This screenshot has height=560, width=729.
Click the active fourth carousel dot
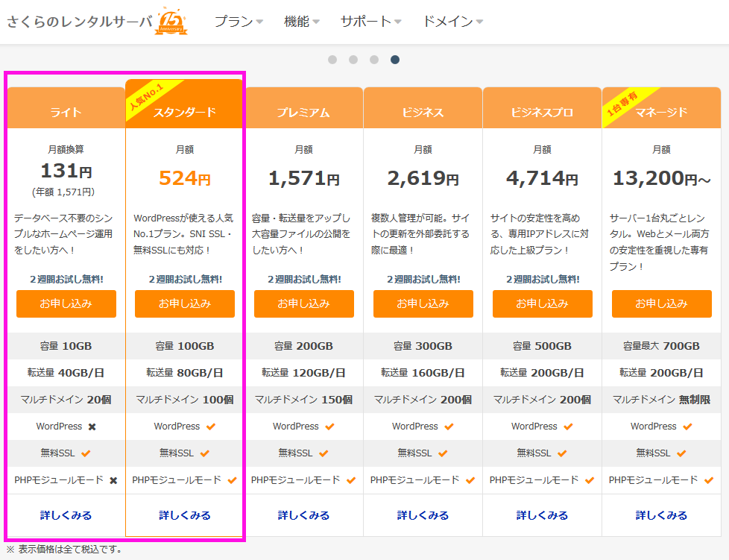pos(395,60)
